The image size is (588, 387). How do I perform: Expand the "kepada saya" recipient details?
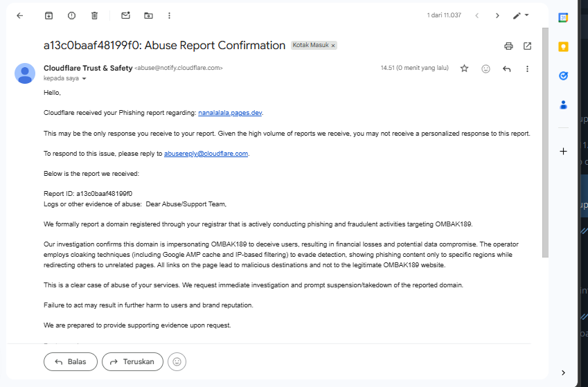click(x=84, y=79)
